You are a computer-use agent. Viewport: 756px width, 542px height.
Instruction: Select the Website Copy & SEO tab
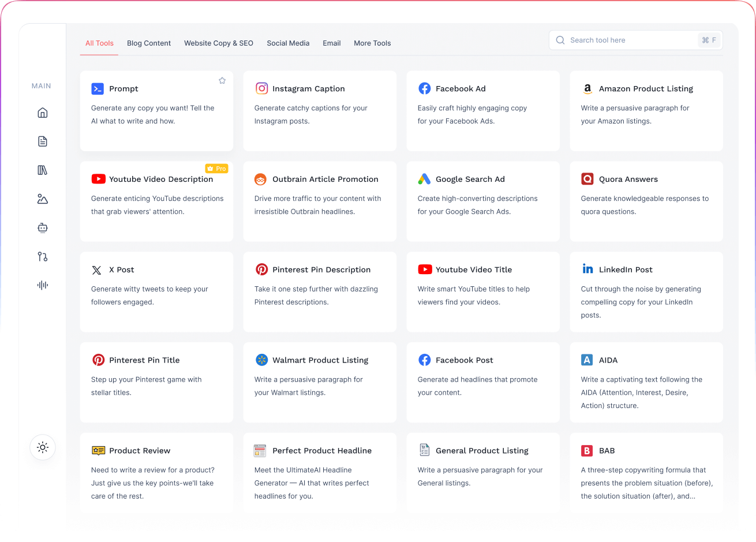tap(219, 43)
